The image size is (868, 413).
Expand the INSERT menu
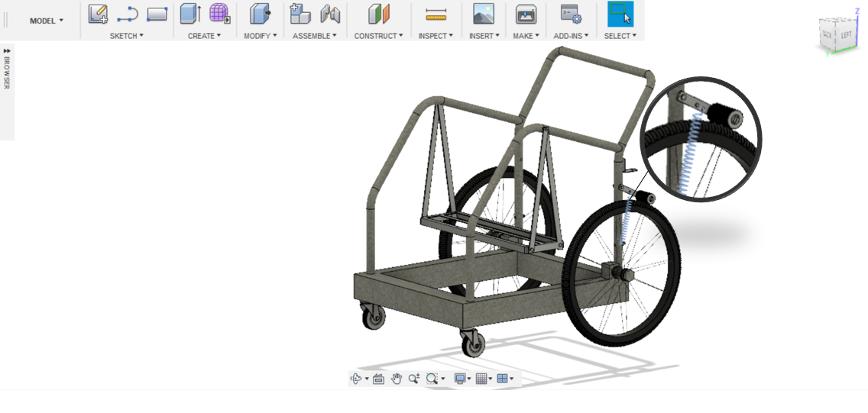point(484,36)
